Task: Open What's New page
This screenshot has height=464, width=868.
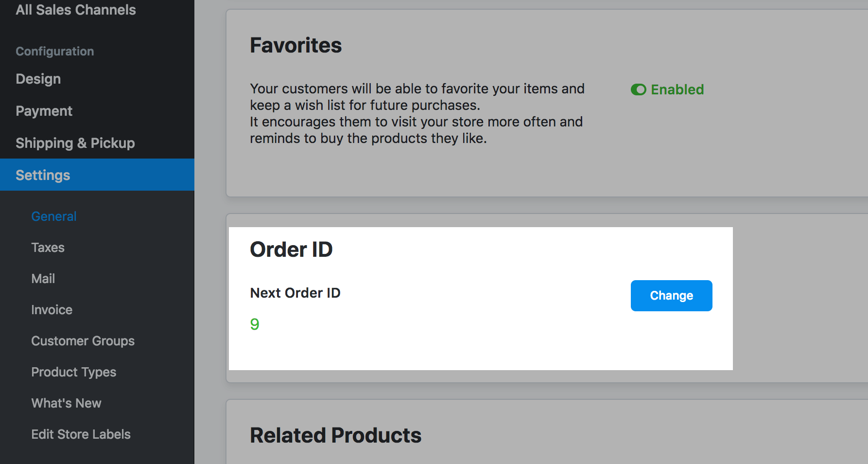Action: [x=67, y=403]
